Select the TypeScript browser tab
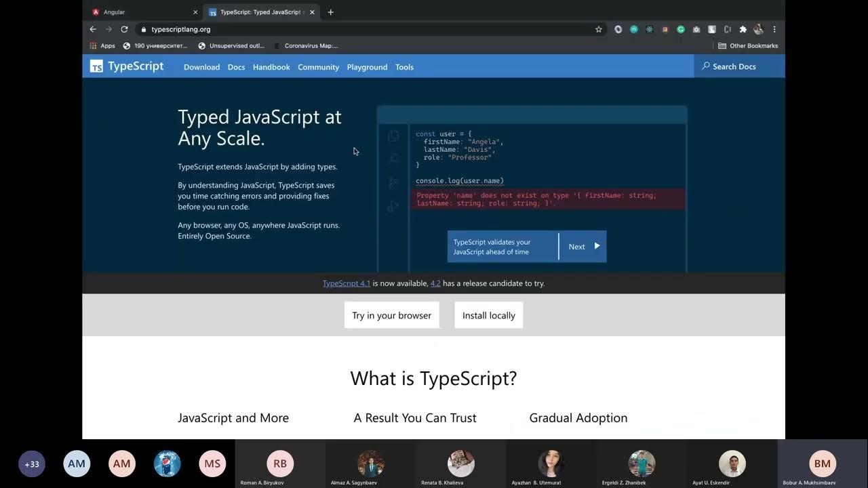868x488 pixels. 262,12
